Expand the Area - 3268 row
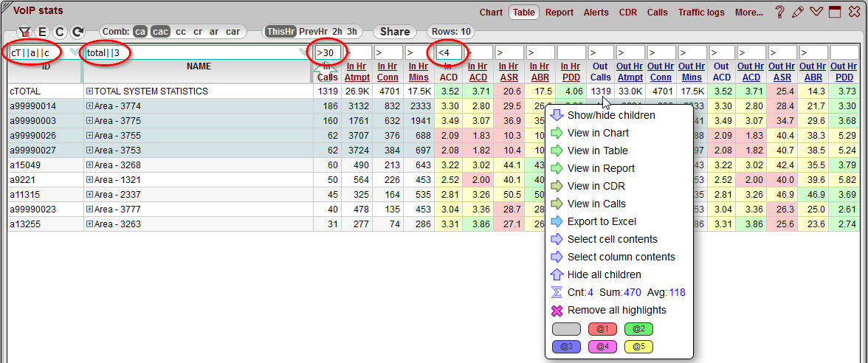This screenshot has height=363, width=868. click(90, 165)
